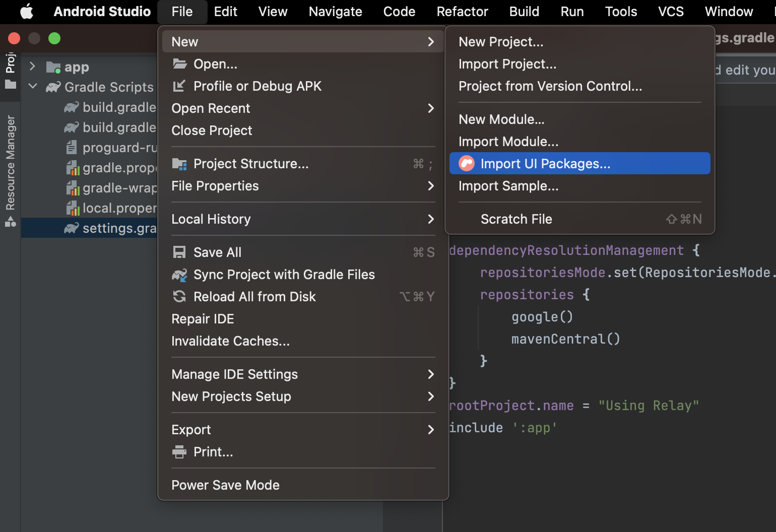Click the include ':app' line
Image resolution: width=776 pixels, height=532 pixels.
click(x=503, y=428)
